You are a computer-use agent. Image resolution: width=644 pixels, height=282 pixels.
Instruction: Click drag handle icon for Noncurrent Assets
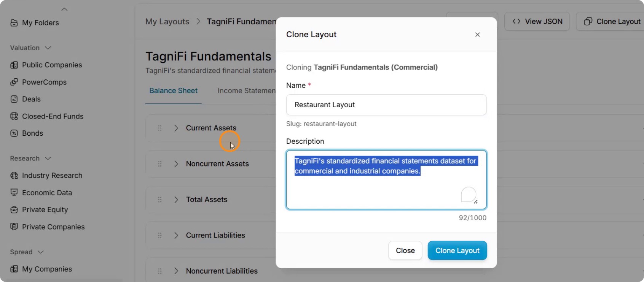pyautogui.click(x=160, y=164)
